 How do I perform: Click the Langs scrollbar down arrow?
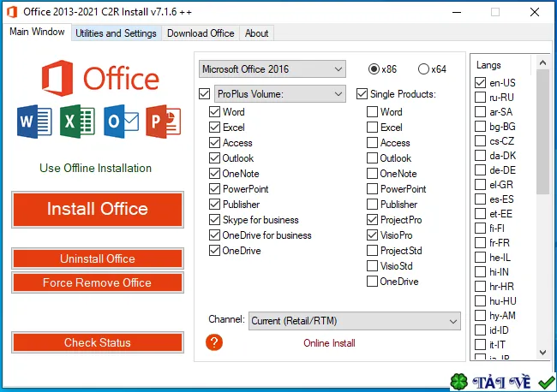coord(542,353)
